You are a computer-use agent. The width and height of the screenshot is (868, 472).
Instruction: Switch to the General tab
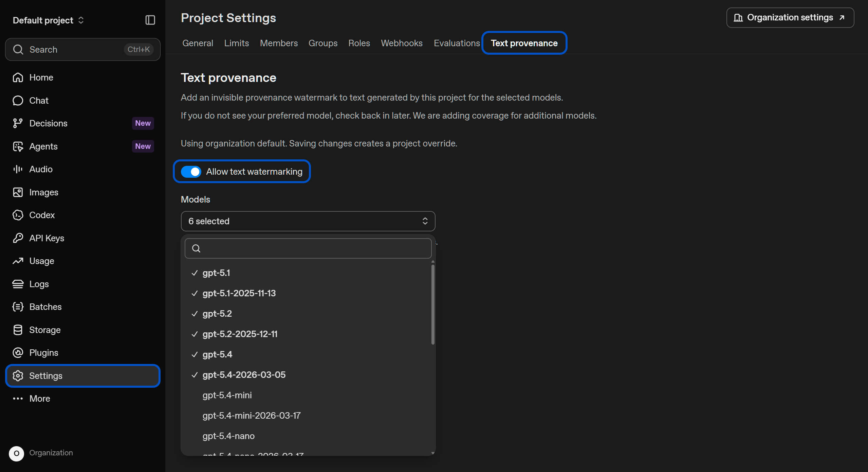click(x=198, y=43)
